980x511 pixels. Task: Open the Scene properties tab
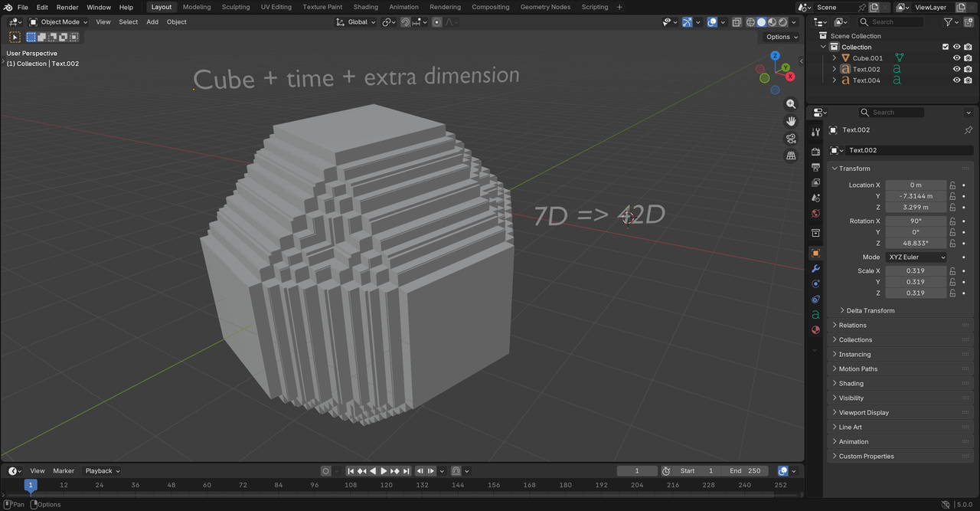click(815, 198)
